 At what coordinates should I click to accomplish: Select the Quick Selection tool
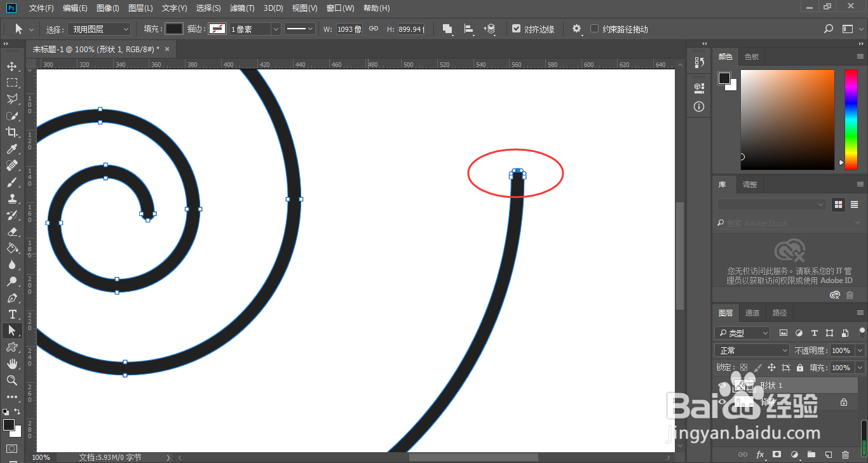pos(11,116)
